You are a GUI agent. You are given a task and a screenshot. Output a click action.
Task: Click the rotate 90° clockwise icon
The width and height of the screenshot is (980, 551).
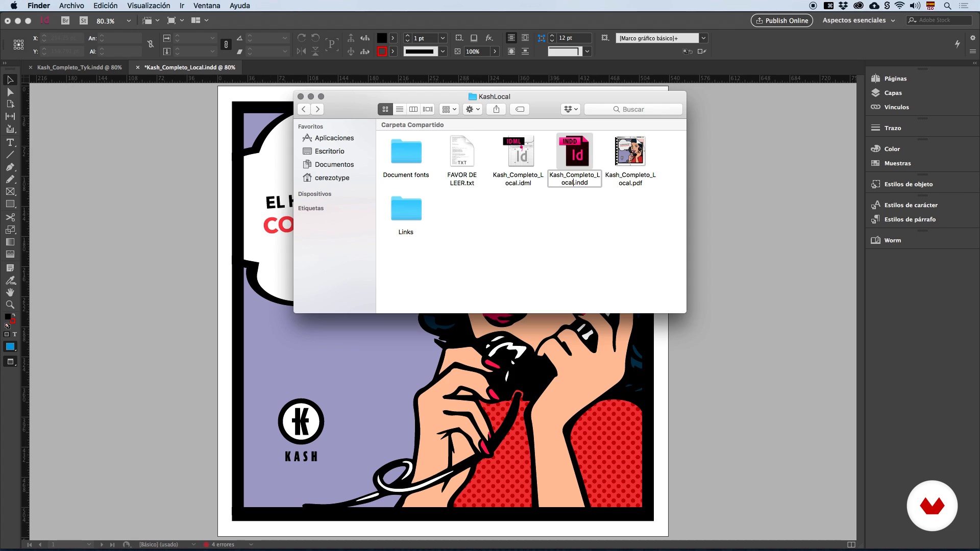point(302,38)
